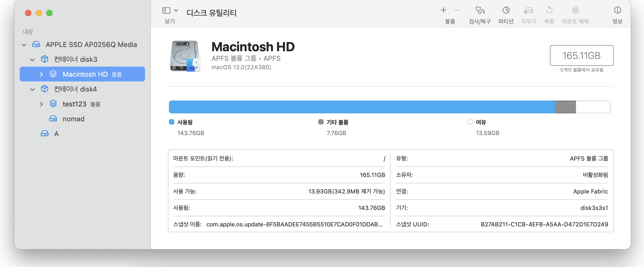Add a volume with the plus icon
The height and width of the screenshot is (267, 644).
[x=443, y=10]
